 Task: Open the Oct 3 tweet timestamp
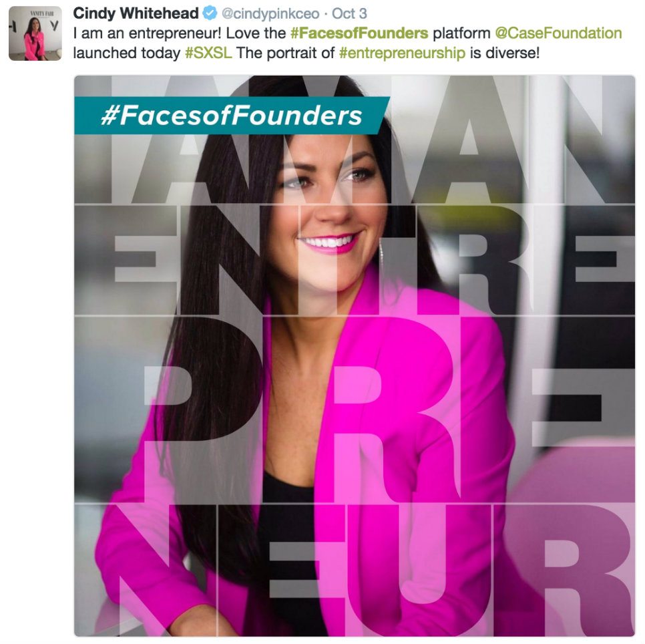click(x=349, y=13)
